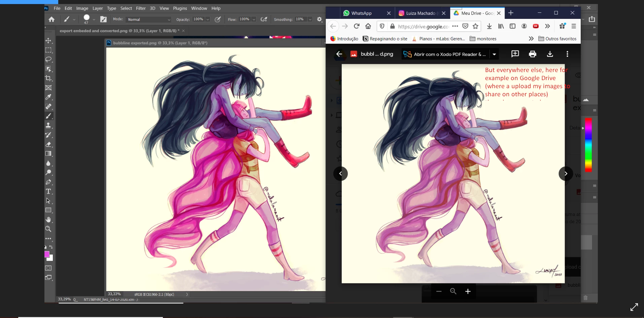Select the History Brush tool
This screenshot has width=644, height=318.
click(x=48, y=135)
